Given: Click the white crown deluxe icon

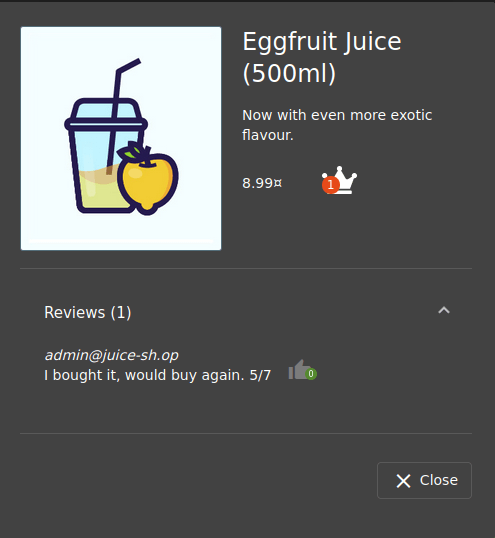Looking at the screenshot, I should [x=341, y=180].
